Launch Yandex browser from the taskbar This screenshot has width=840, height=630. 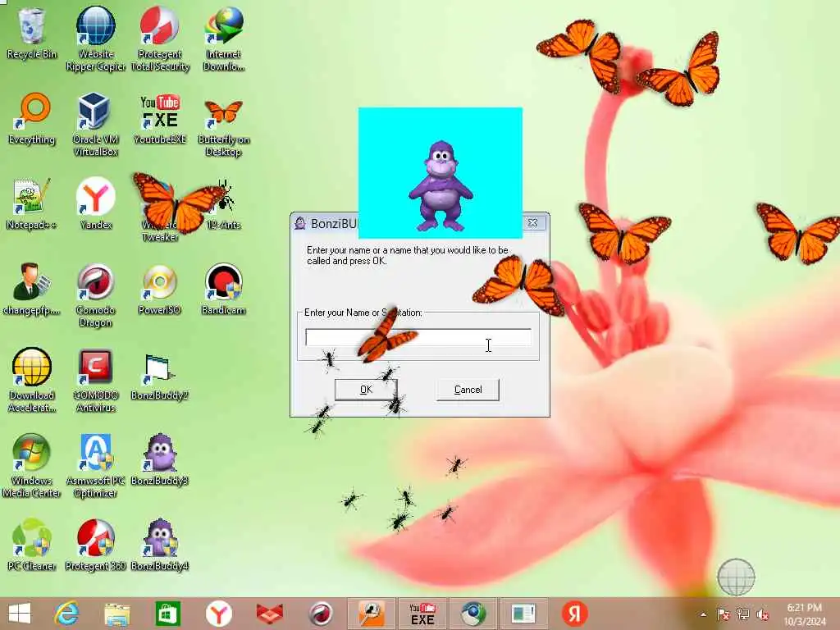[x=218, y=614]
